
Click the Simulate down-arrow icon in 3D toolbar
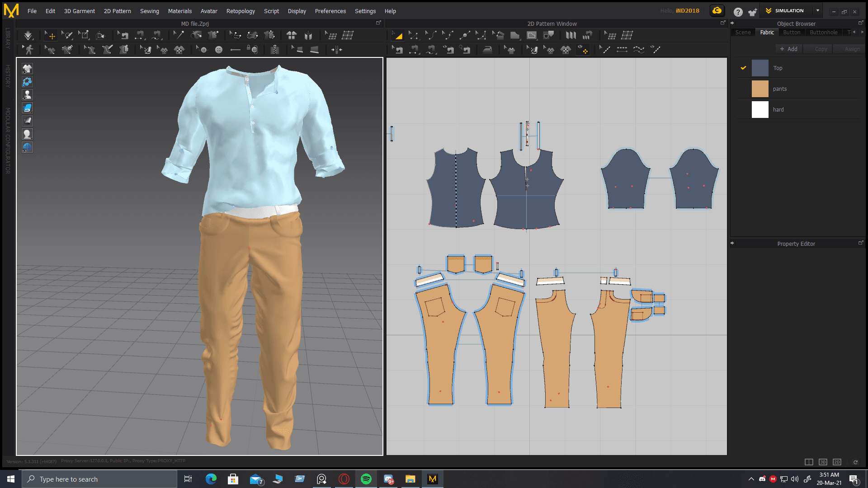pyautogui.click(x=28, y=35)
